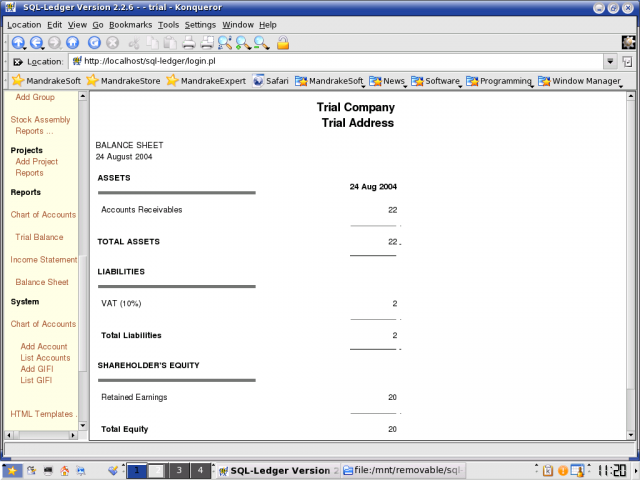Screen dimensions: 640x480
Task: Switch to virtual desktop 3
Action: click(179, 470)
